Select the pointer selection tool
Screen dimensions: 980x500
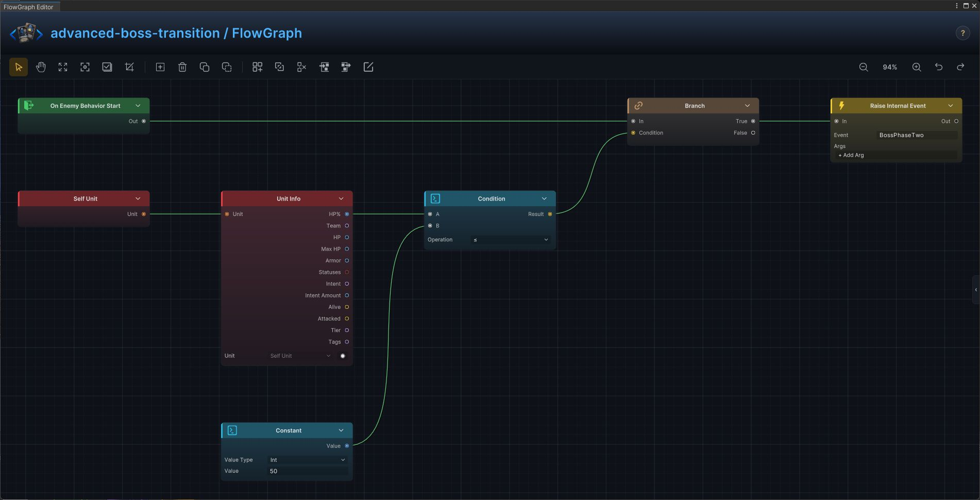[x=19, y=67]
